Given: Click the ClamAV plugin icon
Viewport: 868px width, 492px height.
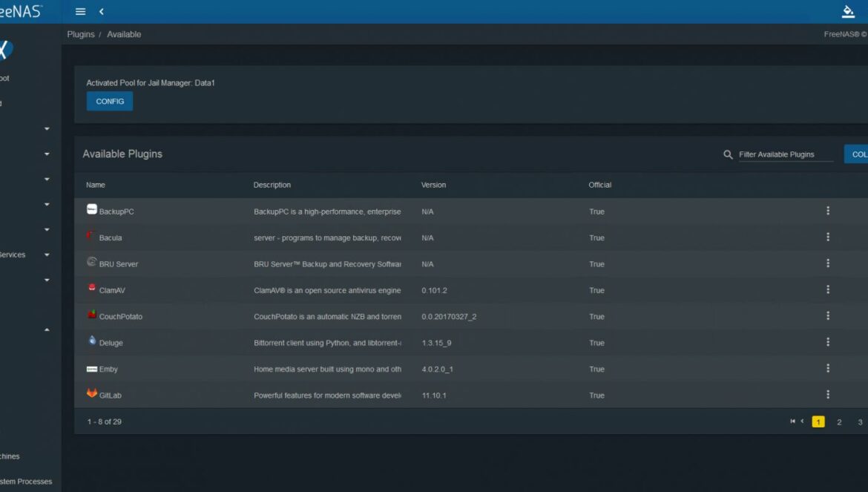Looking at the screenshot, I should 92,288.
